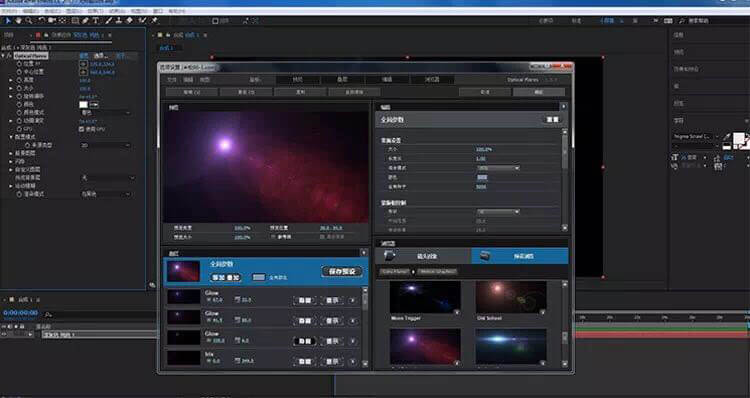Open the 全局颜色 swatch in the stack header
750x398 pixels.
258,277
